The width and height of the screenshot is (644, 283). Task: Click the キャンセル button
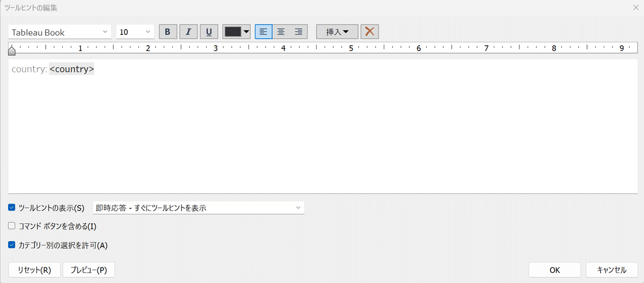pos(612,270)
